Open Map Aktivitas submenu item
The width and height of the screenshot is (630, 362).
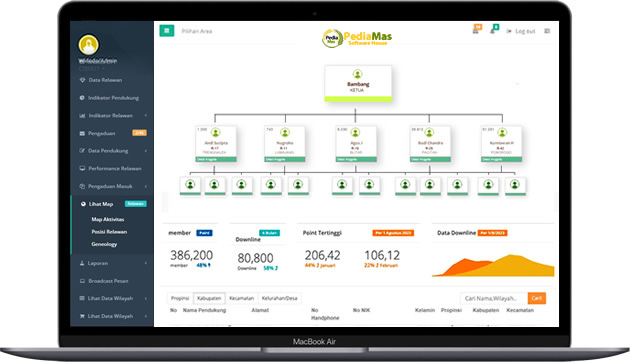click(108, 219)
